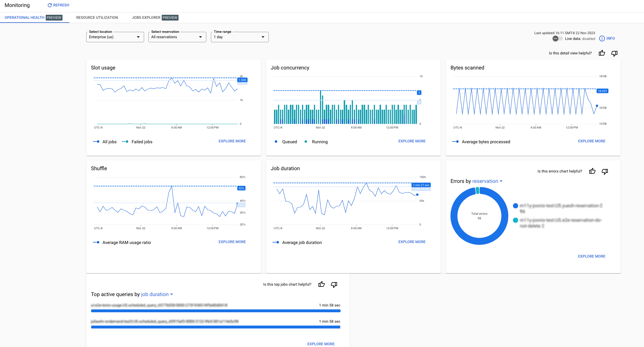Click Explore More link in Slot usage
The image size is (644, 347).
pos(232,141)
